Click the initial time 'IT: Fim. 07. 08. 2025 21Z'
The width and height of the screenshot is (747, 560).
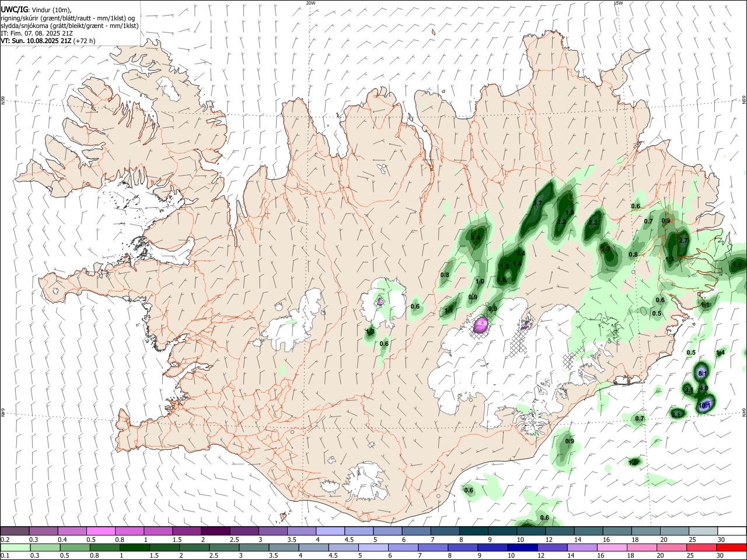37,33
